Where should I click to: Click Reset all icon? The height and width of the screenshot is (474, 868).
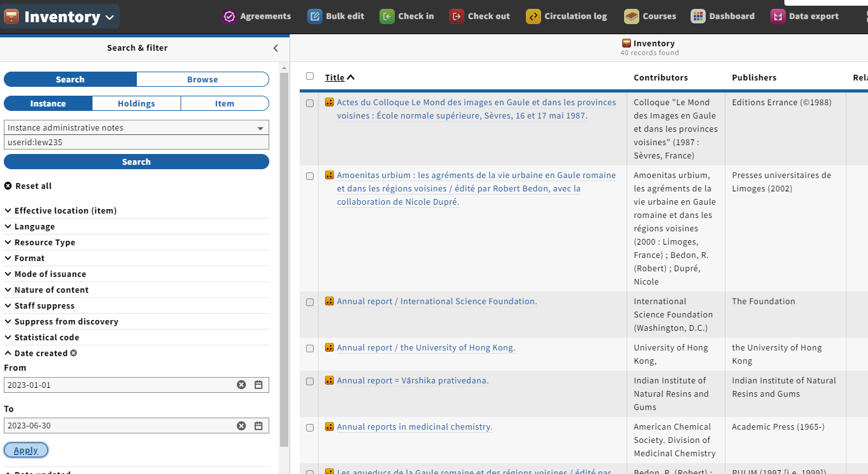8,186
